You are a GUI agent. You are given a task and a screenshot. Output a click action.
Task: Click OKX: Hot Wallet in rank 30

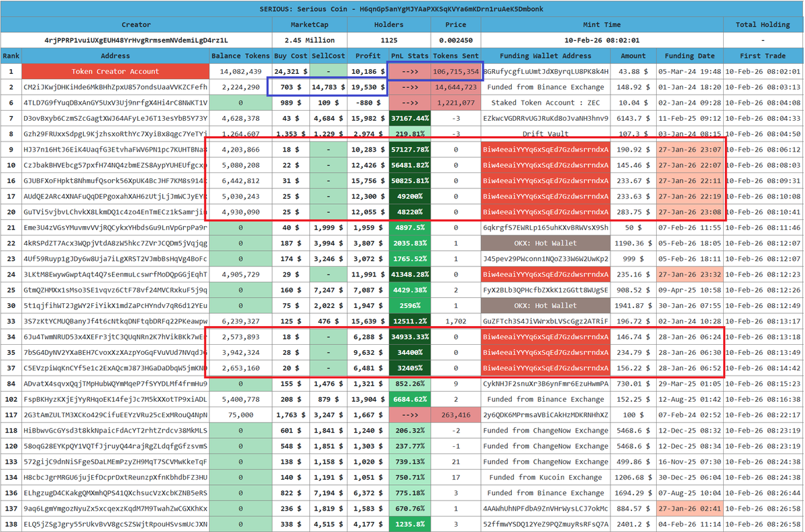tap(545, 305)
